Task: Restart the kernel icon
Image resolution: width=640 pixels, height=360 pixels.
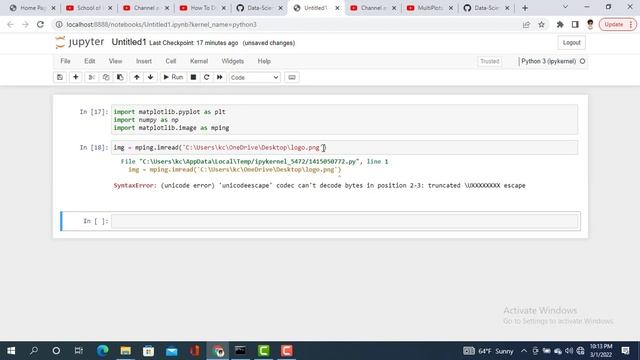Action: point(207,77)
